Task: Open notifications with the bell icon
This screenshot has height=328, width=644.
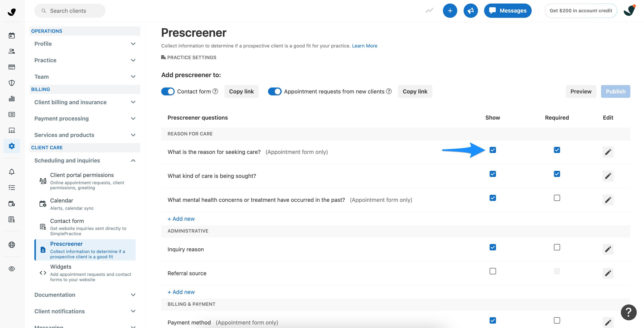Action: point(12,171)
